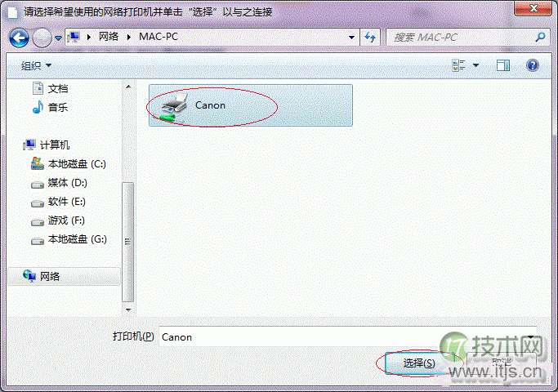The image size is (558, 392).
Task: Click the 打印机 name input field
Action: [x=348, y=336]
